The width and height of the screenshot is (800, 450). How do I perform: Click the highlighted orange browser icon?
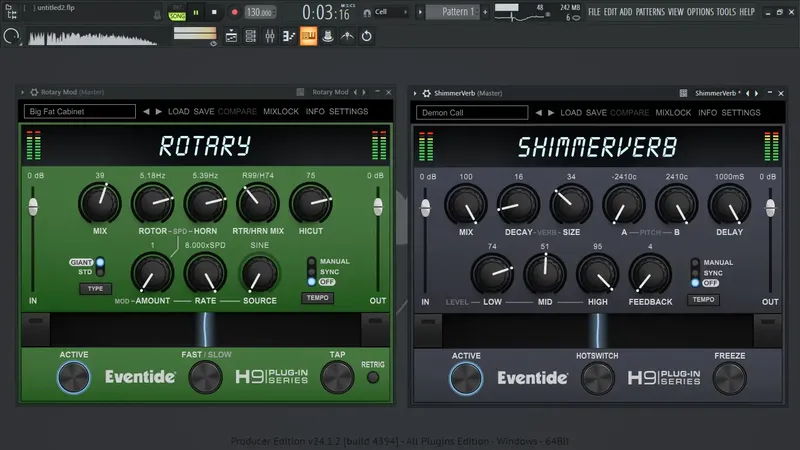pyautogui.click(x=308, y=36)
